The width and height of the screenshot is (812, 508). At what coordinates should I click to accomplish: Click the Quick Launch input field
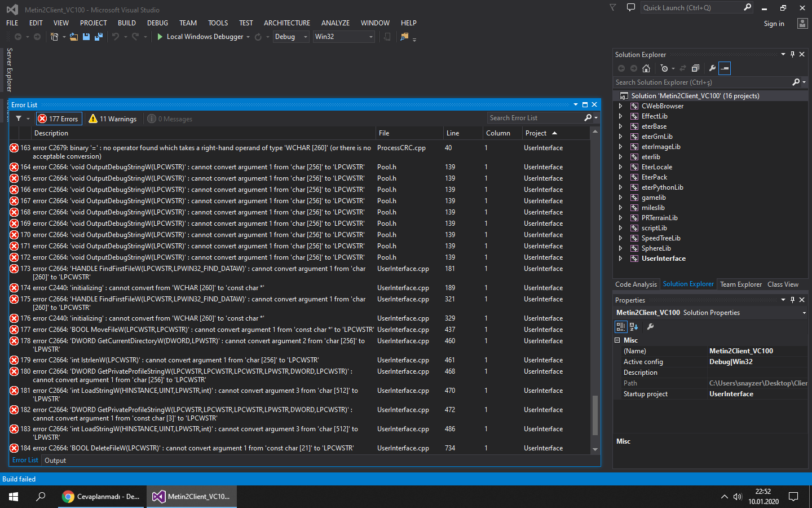(x=692, y=7)
